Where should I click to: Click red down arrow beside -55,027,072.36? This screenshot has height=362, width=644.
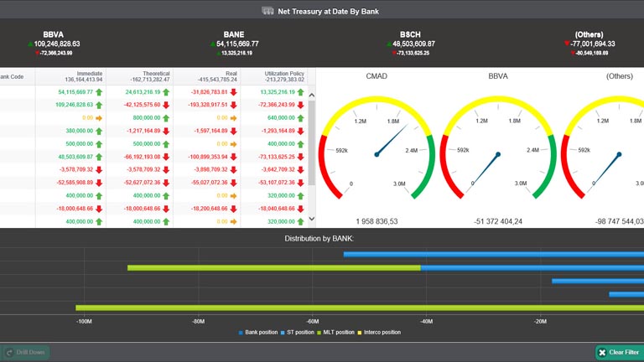(233, 183)
